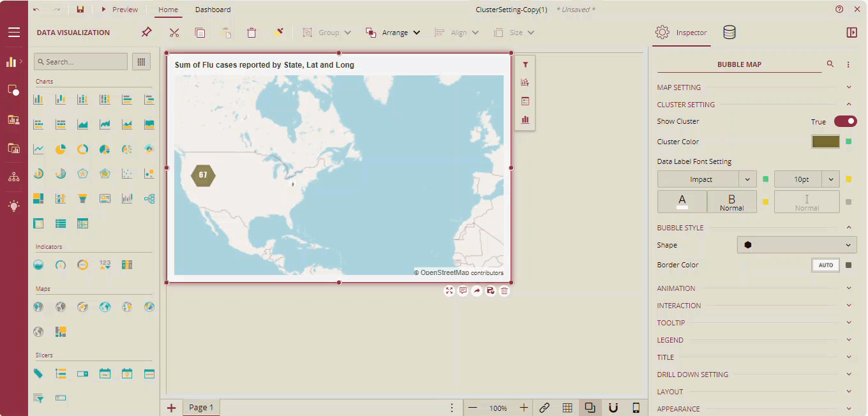868x416 pixels.
Task: Toggle the grid lines button
Action: pyautogui.click(x=567, y=408)
